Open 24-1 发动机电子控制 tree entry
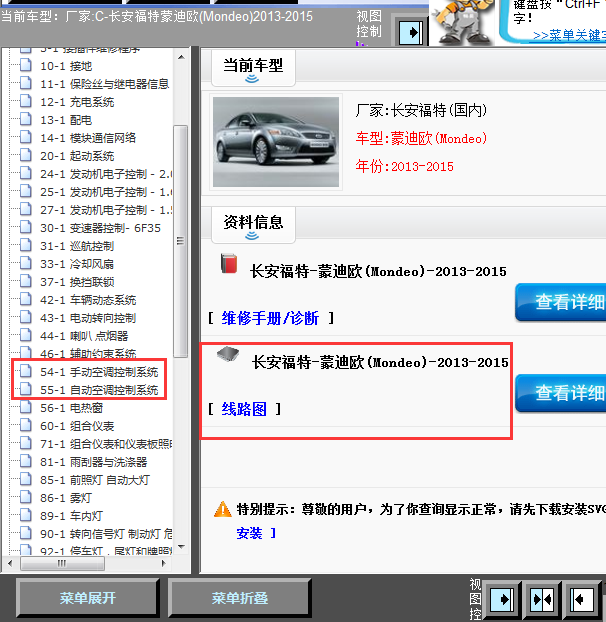This screenshot has height=622, width=606. [106, 174]
